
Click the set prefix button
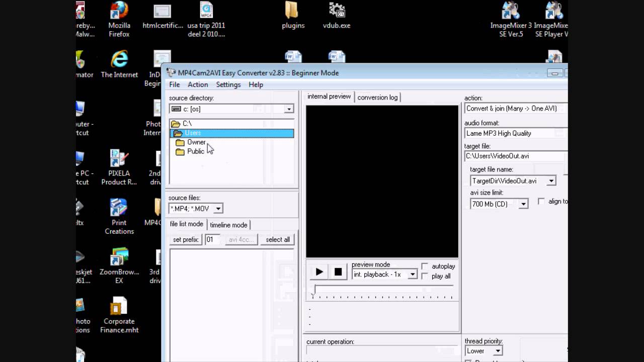click(x=186, y=240)
